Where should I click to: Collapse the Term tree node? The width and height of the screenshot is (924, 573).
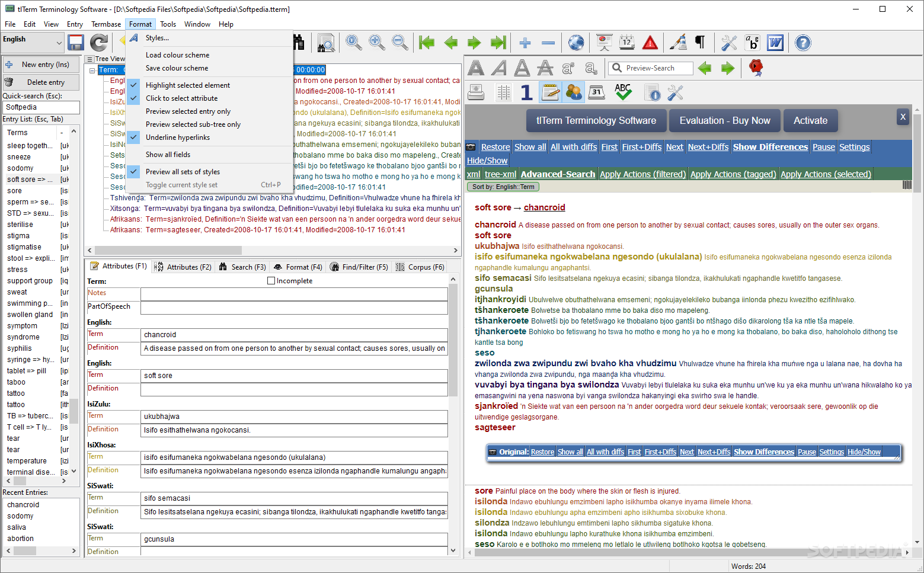(92, 70)
